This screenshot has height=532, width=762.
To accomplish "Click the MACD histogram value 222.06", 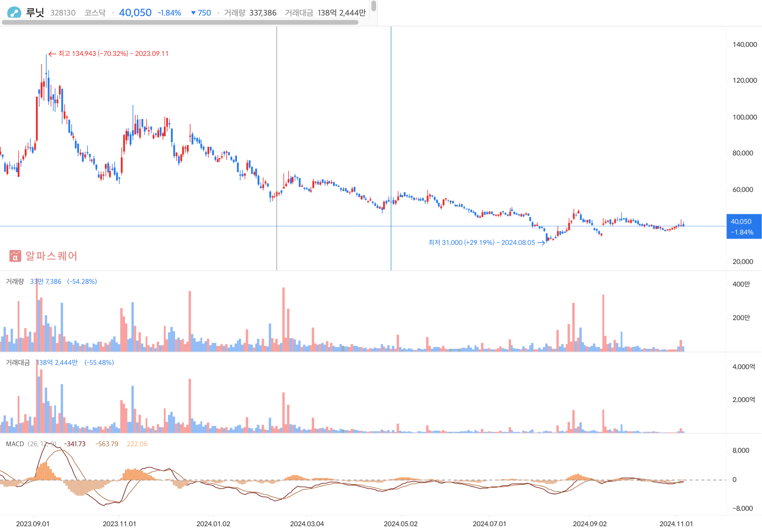I will tap(137, 444).
